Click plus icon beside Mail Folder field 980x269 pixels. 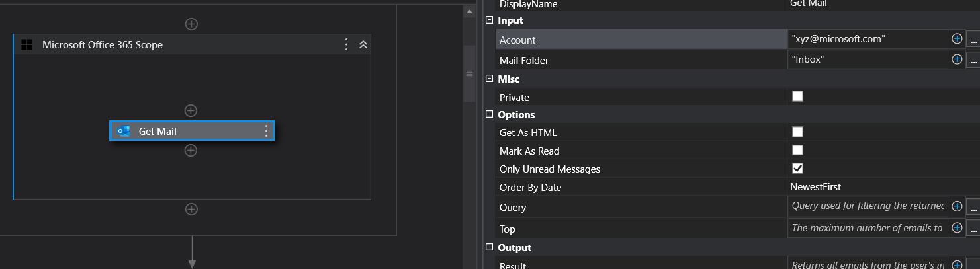pyautogui.click(x=957, y=59)
